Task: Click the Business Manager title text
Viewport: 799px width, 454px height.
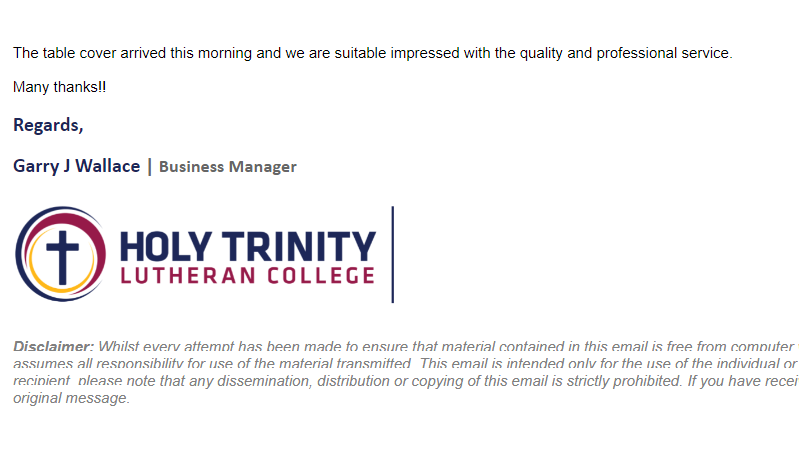Action: click(227, 167)
